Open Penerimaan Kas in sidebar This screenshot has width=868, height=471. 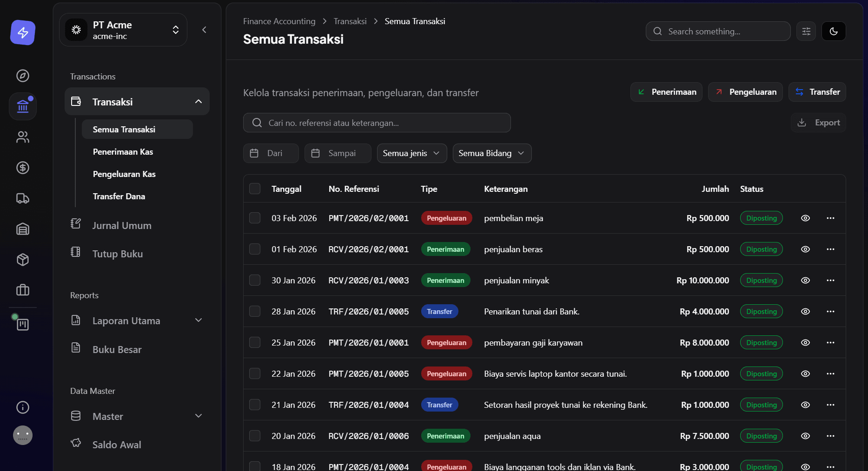click(123, 152)
